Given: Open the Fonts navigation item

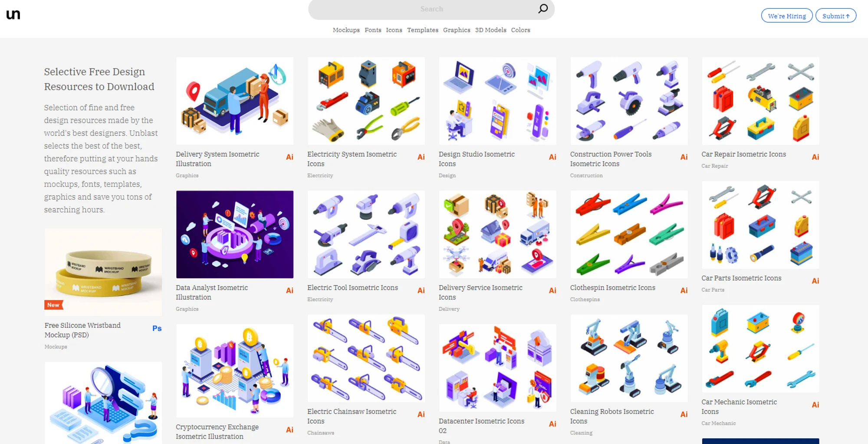Looking at the screenshot, I should pyautogui.click(x=373, y=30).
